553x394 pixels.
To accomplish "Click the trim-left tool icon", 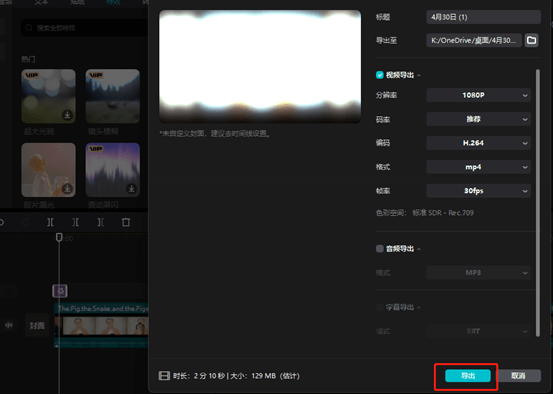I will coord(75,222).
